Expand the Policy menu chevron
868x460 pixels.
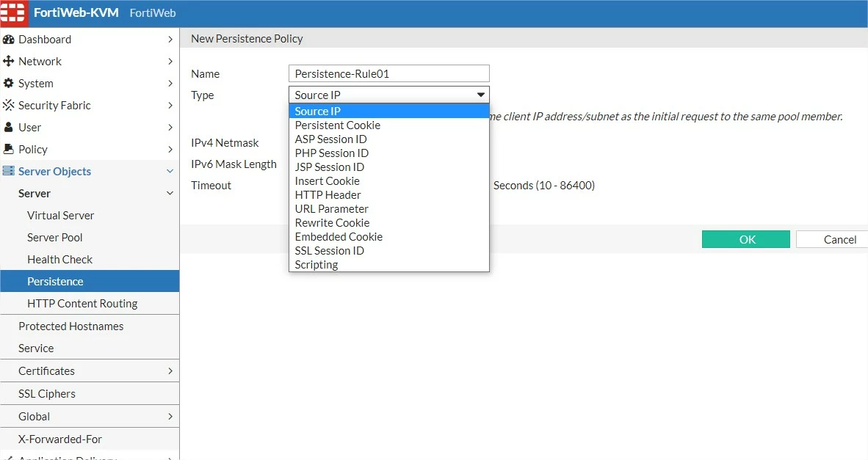(x=170, y=149)
